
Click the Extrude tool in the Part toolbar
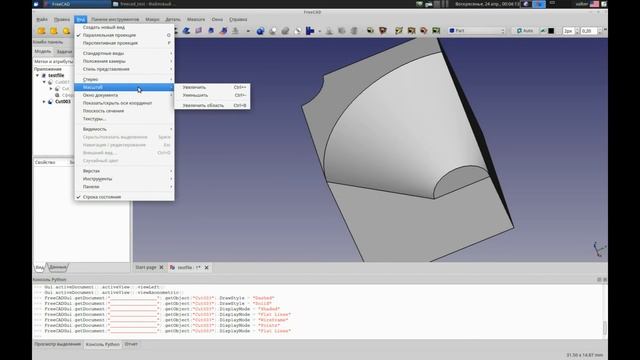tap(186, 31)
